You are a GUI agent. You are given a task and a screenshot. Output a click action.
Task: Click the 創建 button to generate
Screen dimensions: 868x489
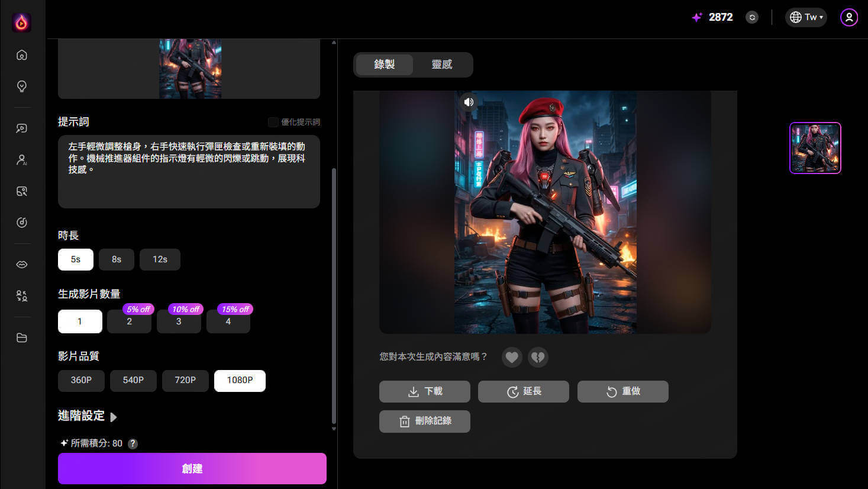(192, 468)
